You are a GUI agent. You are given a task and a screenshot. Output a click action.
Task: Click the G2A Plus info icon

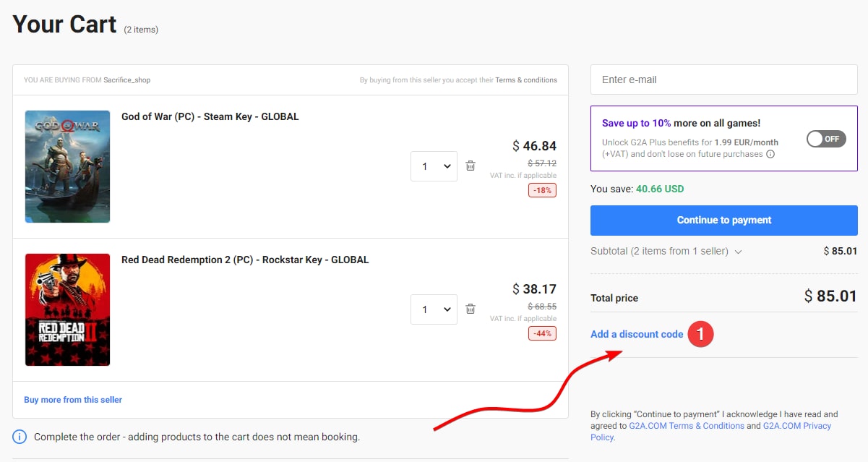click(770, 154)
